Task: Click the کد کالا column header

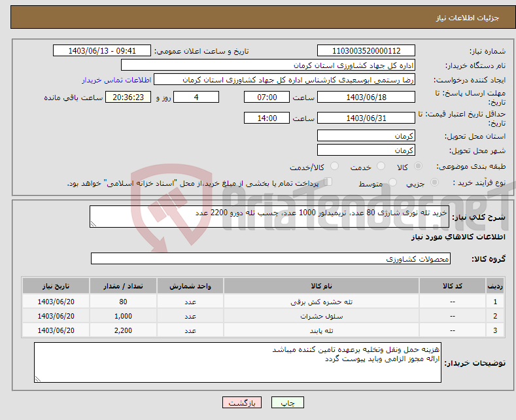Action: 453,286
